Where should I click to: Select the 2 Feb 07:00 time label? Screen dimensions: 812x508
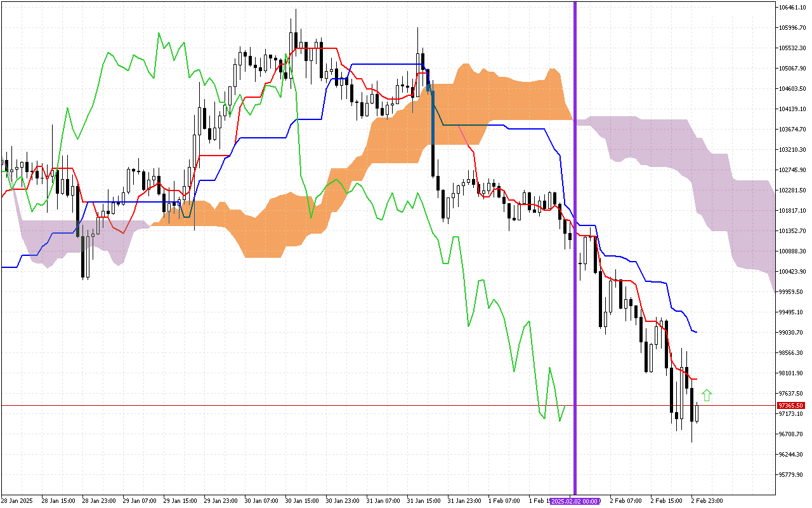626,501
